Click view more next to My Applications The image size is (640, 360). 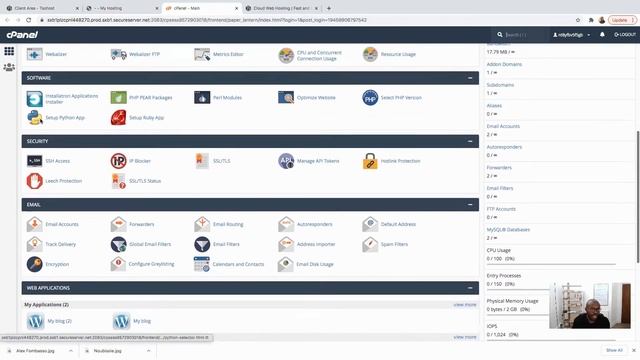464,305
